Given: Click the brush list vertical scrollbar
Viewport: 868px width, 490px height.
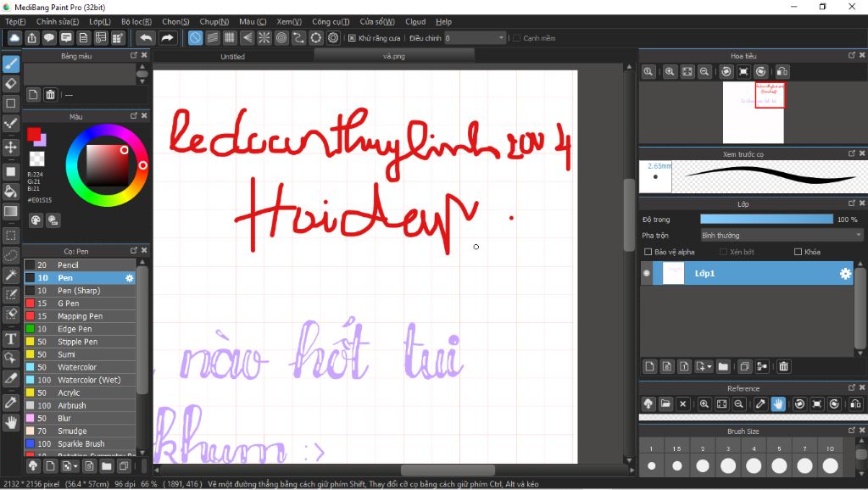Looking at the screenshot, I should (x=142, y=330).
